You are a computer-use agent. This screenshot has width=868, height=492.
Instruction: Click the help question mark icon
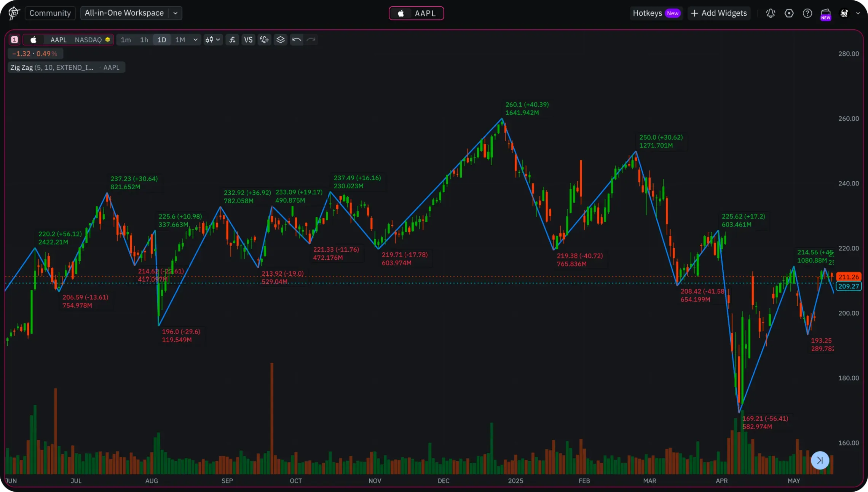(x=807, y=13)
